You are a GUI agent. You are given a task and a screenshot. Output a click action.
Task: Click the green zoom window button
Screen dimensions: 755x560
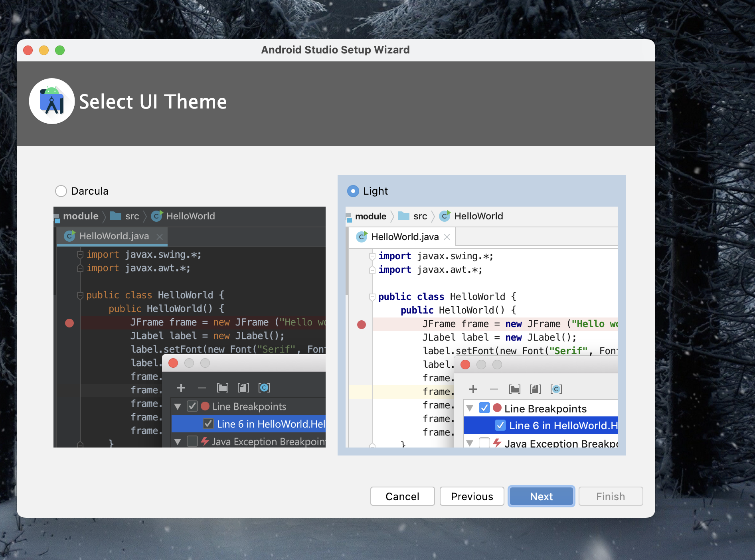[x=60, y=50]
